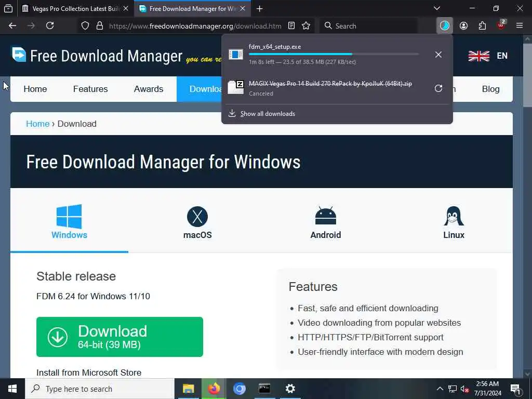The width and height of the screenshot is (532, 399).
Task: Click the green Download 64-bit button
Action: 120,337
